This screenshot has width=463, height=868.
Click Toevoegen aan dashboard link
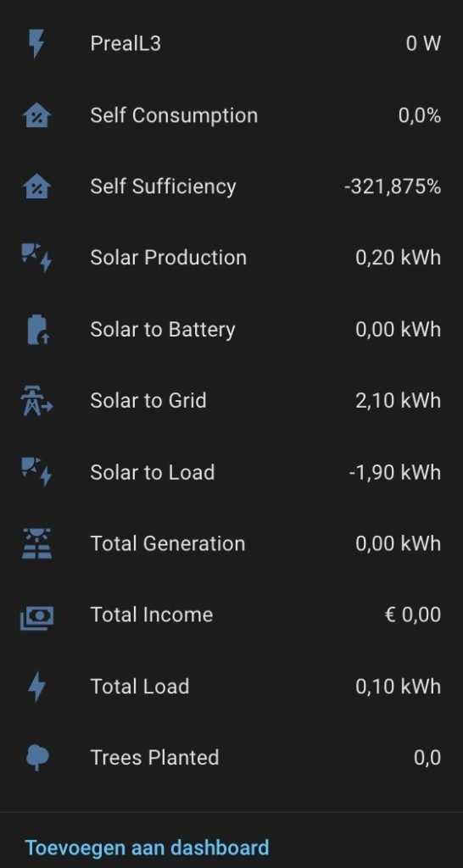click(148, 848)
